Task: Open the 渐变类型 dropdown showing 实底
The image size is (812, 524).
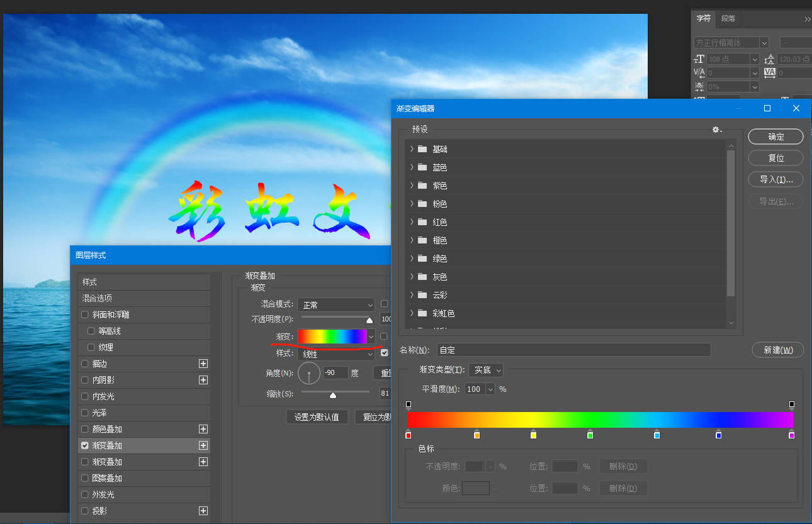Action: tap(485, 371)
